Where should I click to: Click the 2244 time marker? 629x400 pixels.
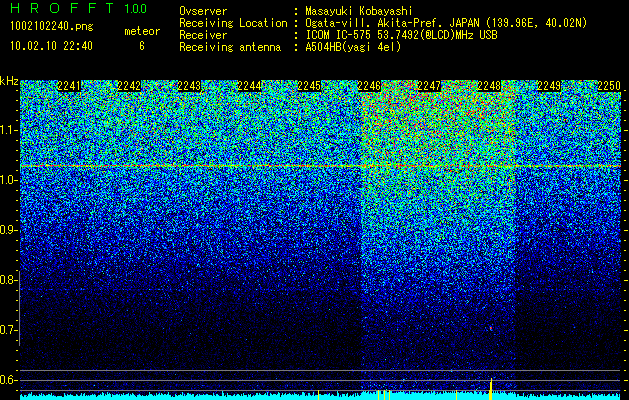[x=249, y=86]
